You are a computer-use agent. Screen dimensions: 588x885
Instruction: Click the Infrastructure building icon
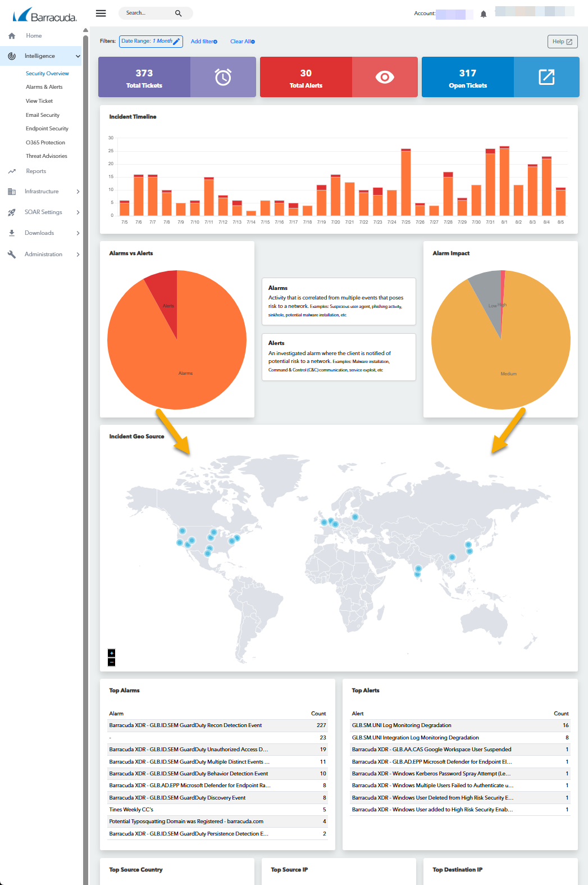tap(12, 192)
